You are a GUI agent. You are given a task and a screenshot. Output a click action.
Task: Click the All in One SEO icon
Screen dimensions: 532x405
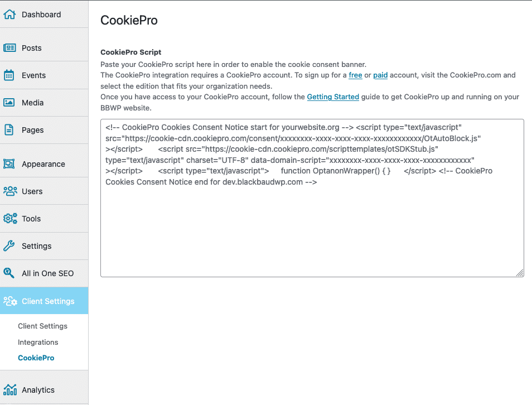[9, 273]
